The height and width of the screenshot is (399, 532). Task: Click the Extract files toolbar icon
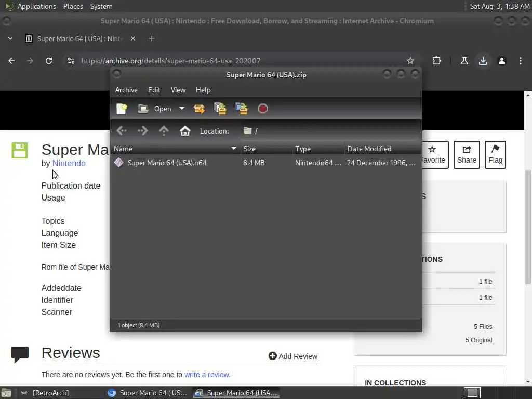click(x=199, y=109)
